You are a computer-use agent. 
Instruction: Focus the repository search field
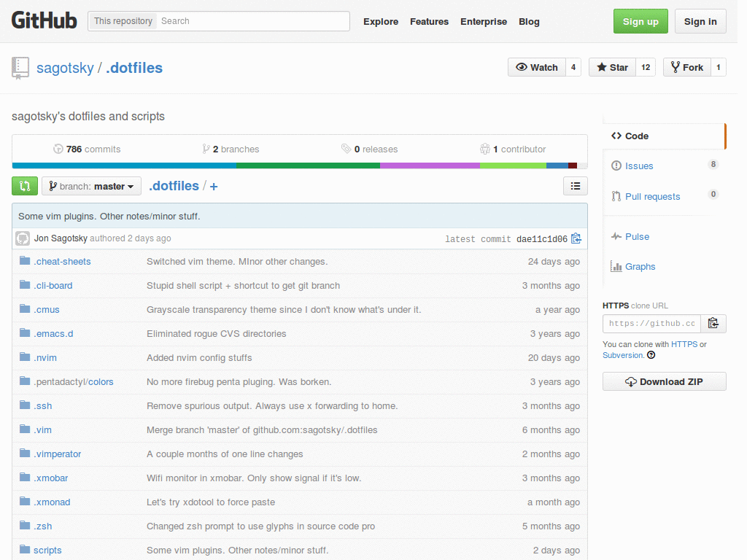coord(253,21)
